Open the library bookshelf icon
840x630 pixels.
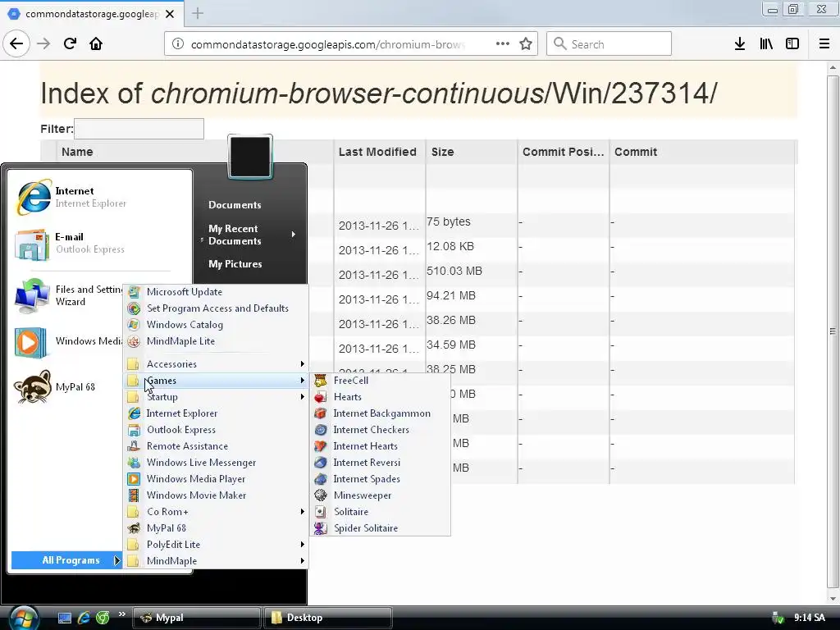766,43
